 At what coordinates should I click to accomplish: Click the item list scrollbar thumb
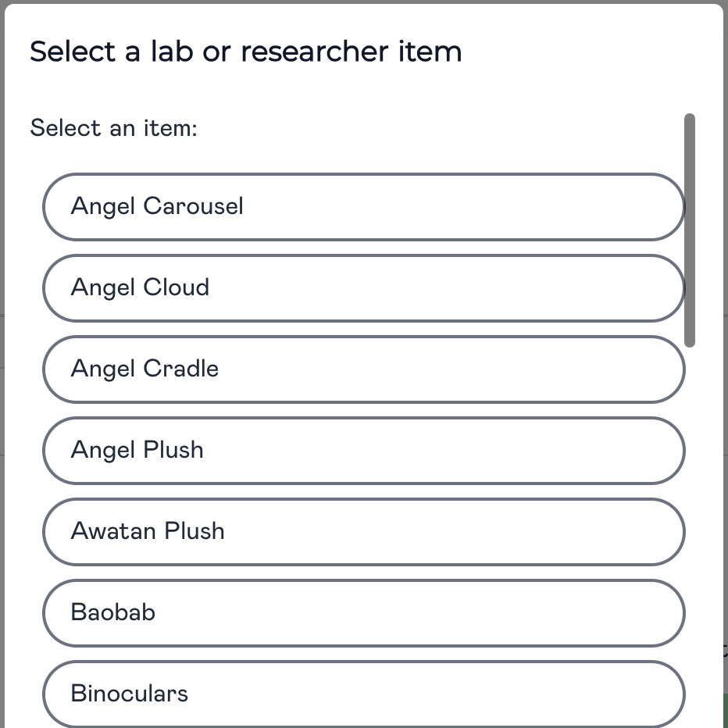click(x=690, y=230)
